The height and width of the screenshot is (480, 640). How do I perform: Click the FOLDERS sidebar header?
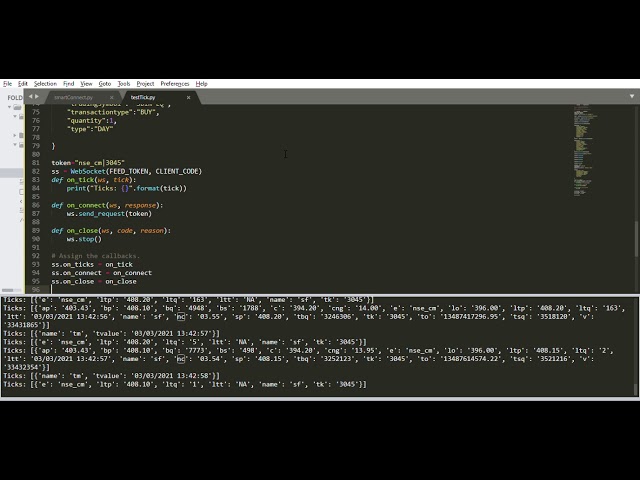[x=15, y=98]
